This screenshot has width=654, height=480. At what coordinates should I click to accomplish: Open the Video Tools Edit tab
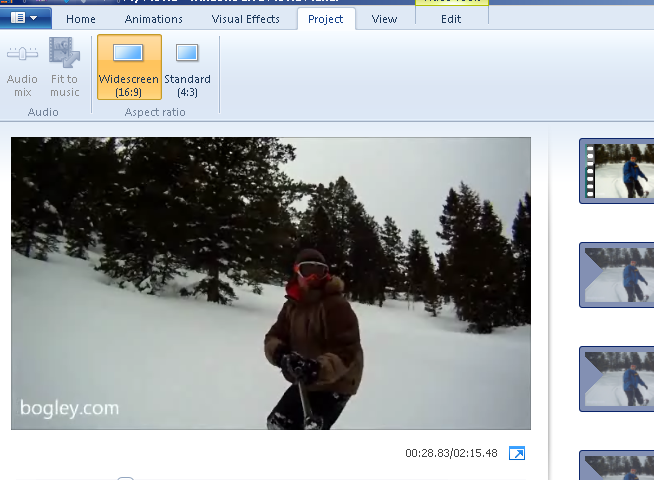coord(451,19)
